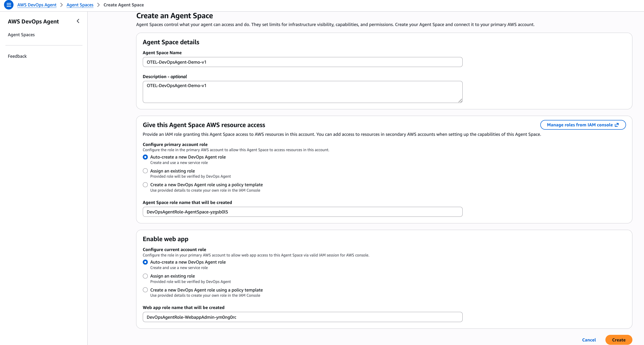Click the external link icon on Manage roles
Viewport: 644px width, 345px height.
tap(617, 125)
